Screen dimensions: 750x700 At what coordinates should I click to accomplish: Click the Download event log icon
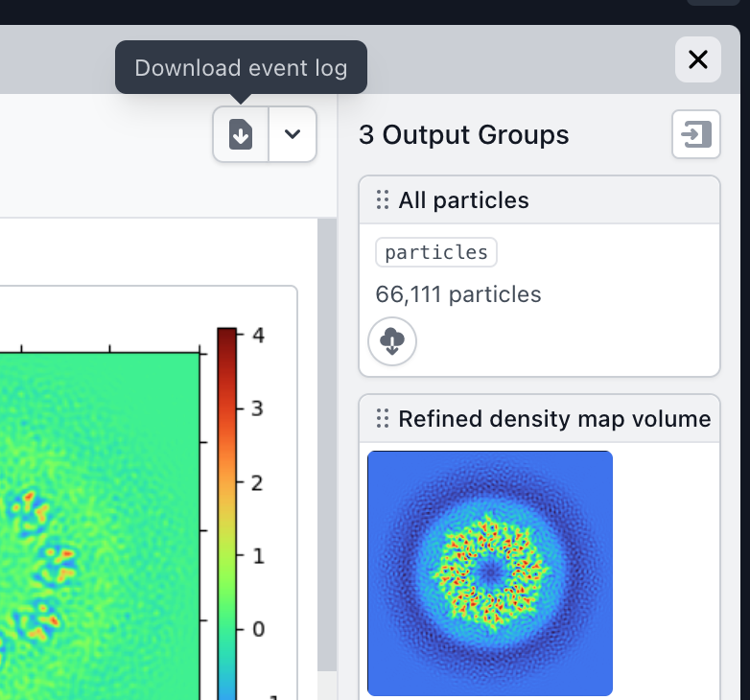click(x=241, y=134)
